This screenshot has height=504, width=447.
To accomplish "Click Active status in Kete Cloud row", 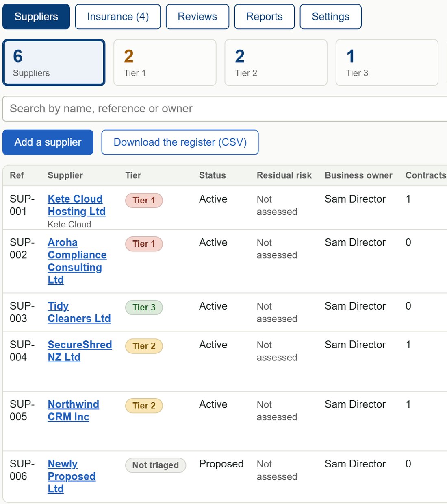I will 213,199.
